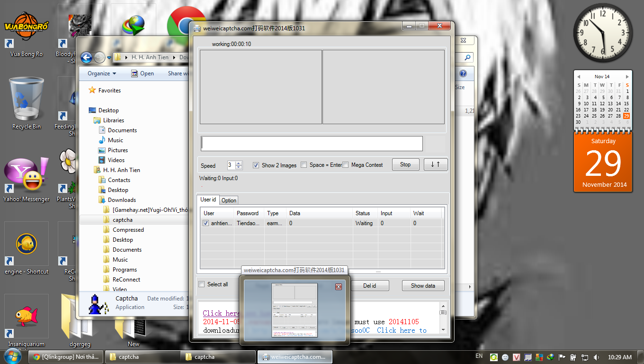Open the Organize dropdown in Explorer

pos(102,73)
